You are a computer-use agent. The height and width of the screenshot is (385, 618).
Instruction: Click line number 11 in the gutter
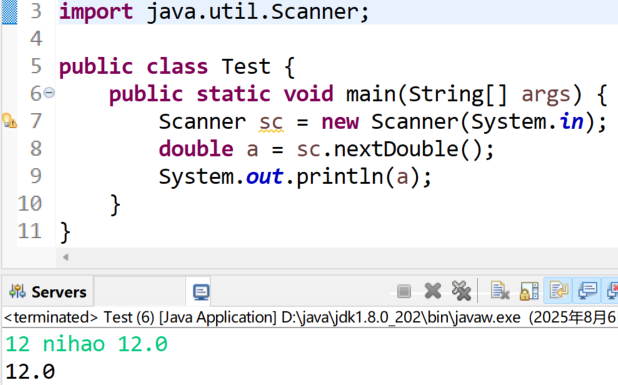pos(30,231)
